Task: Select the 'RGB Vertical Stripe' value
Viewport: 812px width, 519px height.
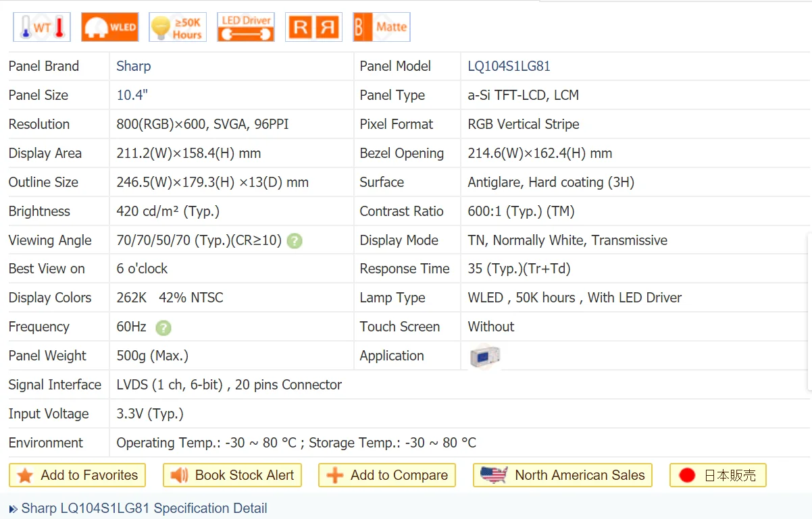Action: tap(524, 124)
